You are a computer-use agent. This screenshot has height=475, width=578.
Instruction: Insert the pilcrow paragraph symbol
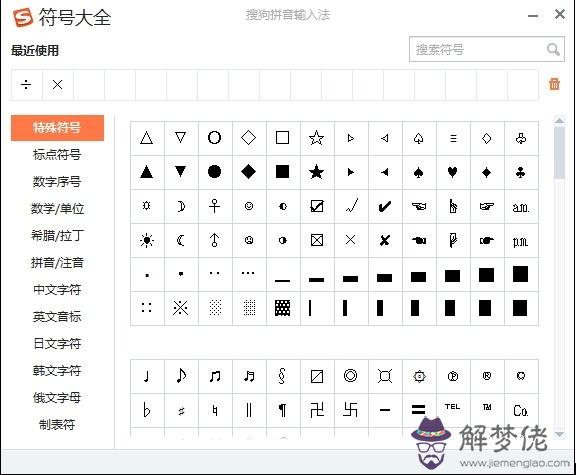pyautogui.click(x=282, y=410)
